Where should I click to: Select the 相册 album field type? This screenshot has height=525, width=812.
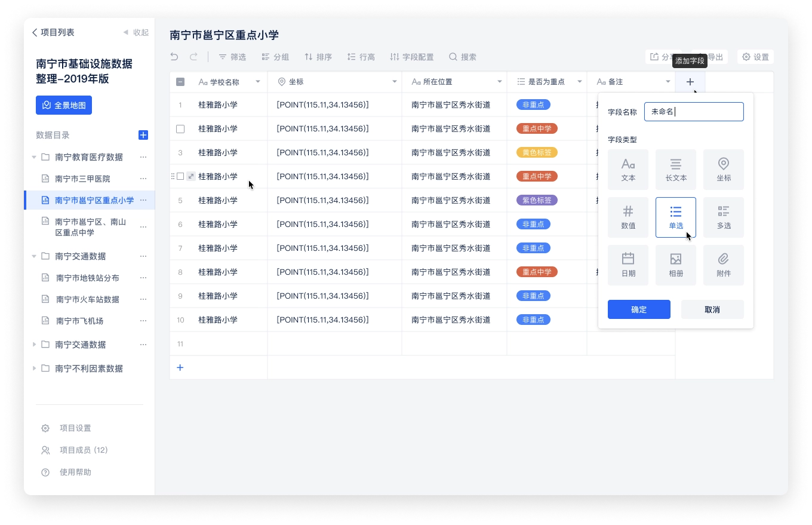tap(675, 265)
